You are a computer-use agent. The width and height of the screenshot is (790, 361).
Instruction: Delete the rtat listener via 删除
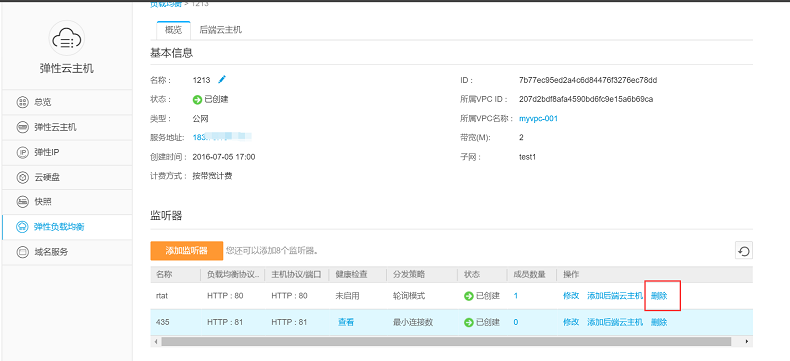(x=659, y=296)
